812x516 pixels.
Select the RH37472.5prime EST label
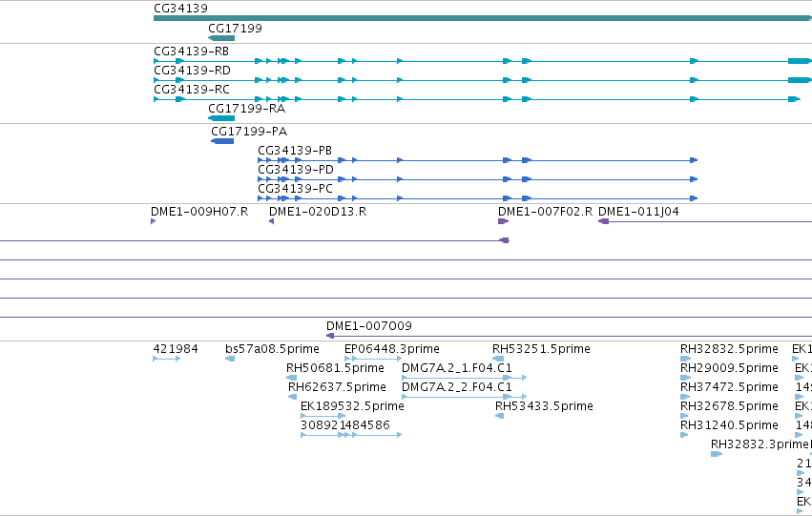(729, 387)
